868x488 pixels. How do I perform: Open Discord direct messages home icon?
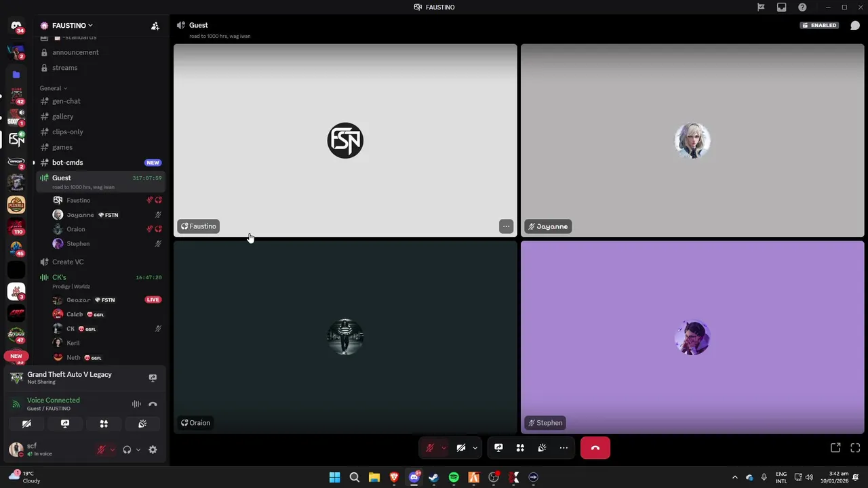tap(16, 26)
